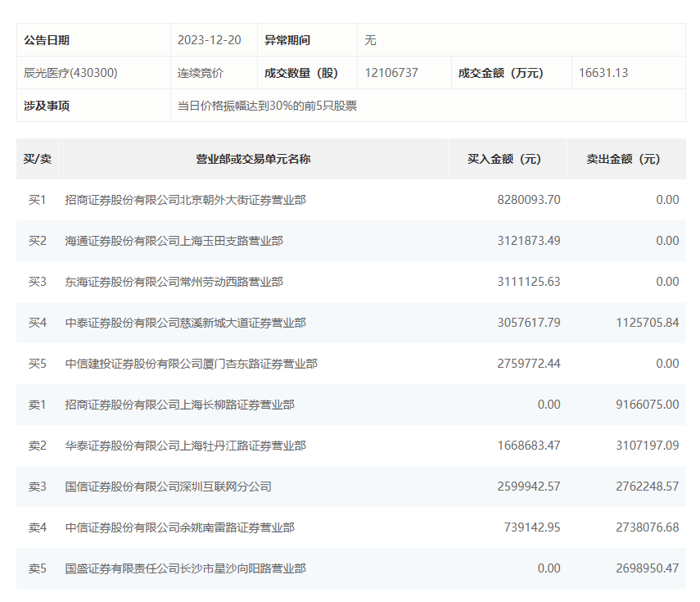
Task: Select sell amount 9166075.00
Action: (648, 405)
